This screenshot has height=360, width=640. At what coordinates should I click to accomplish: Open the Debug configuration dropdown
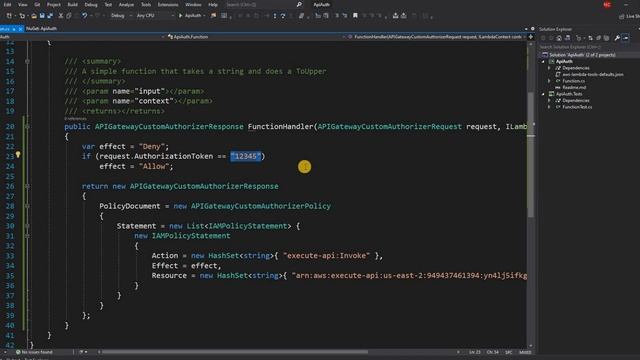pos(122,16)
